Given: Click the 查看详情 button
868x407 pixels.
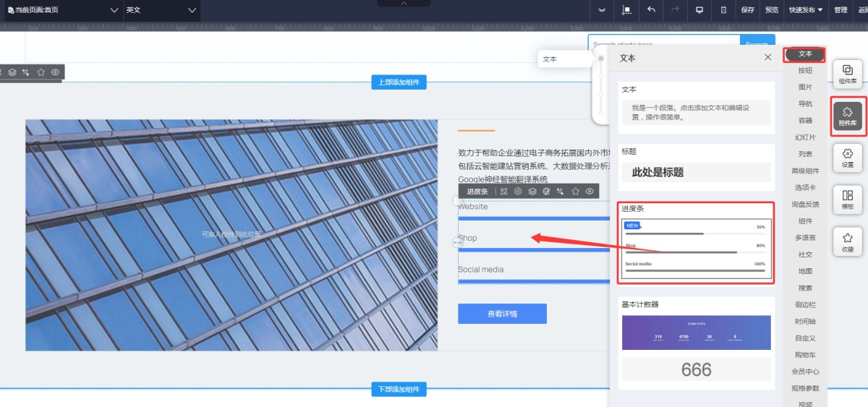Looking at the screenshot, I should coord(502,314).
